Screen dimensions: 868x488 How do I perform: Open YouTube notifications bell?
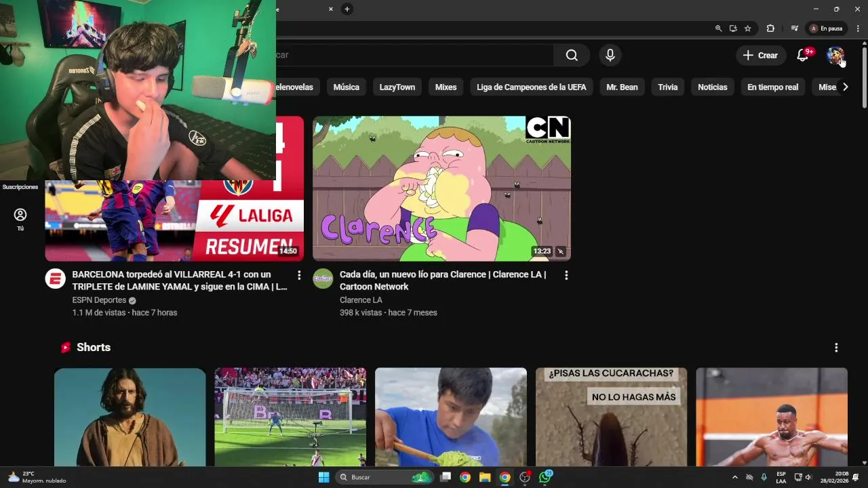tap(803, 56)
